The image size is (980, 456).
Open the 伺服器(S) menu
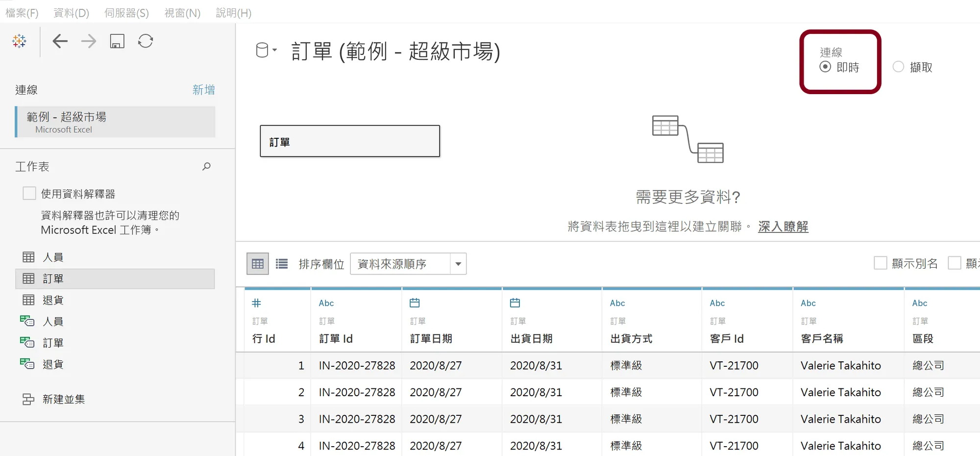click(x=126, y=13)
